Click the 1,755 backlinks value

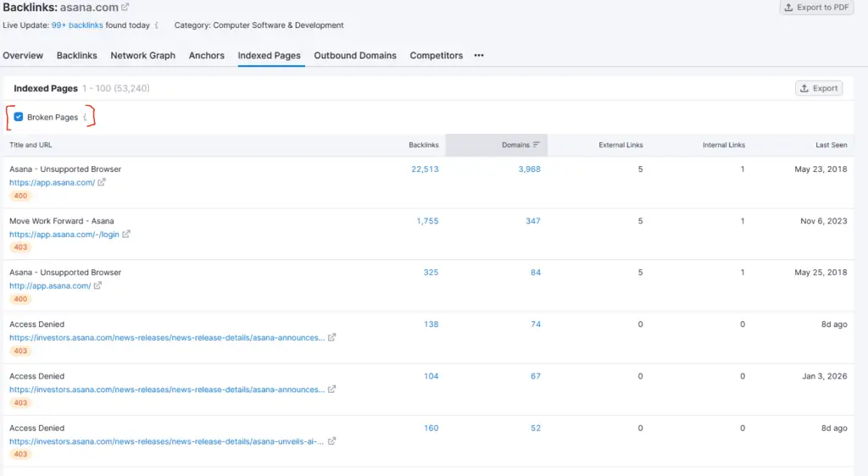coord(427,220)
